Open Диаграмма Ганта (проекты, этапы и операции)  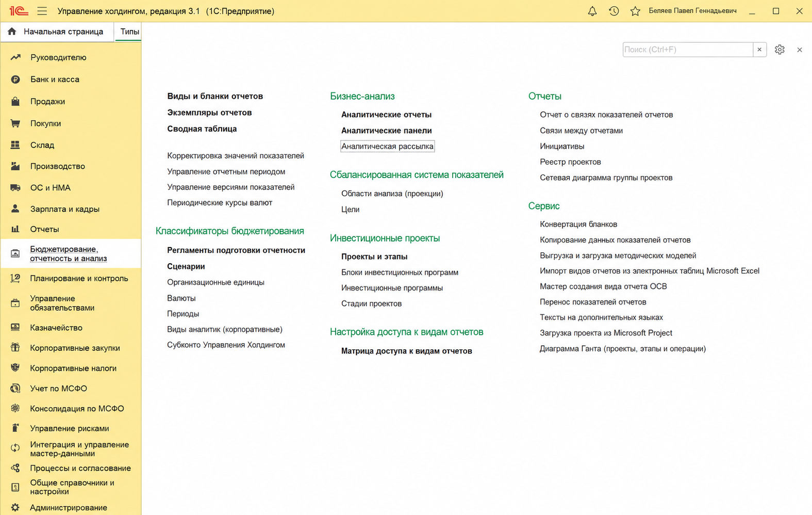click(623, 349)
